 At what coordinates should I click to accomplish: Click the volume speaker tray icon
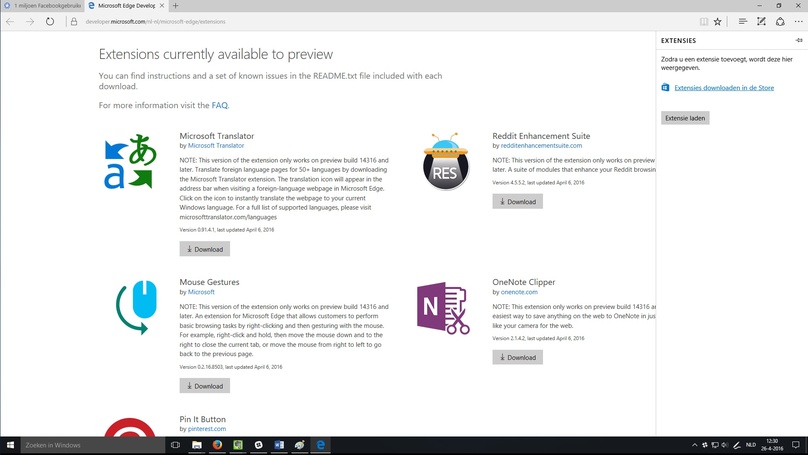(725, 445)
